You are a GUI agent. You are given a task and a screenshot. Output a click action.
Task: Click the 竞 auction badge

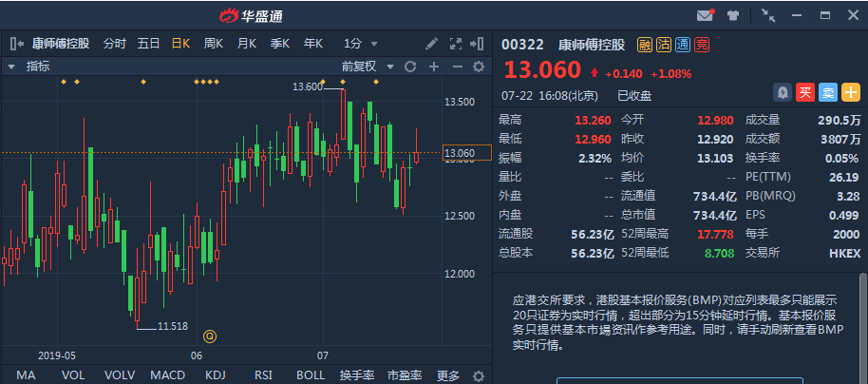(702, 45)
